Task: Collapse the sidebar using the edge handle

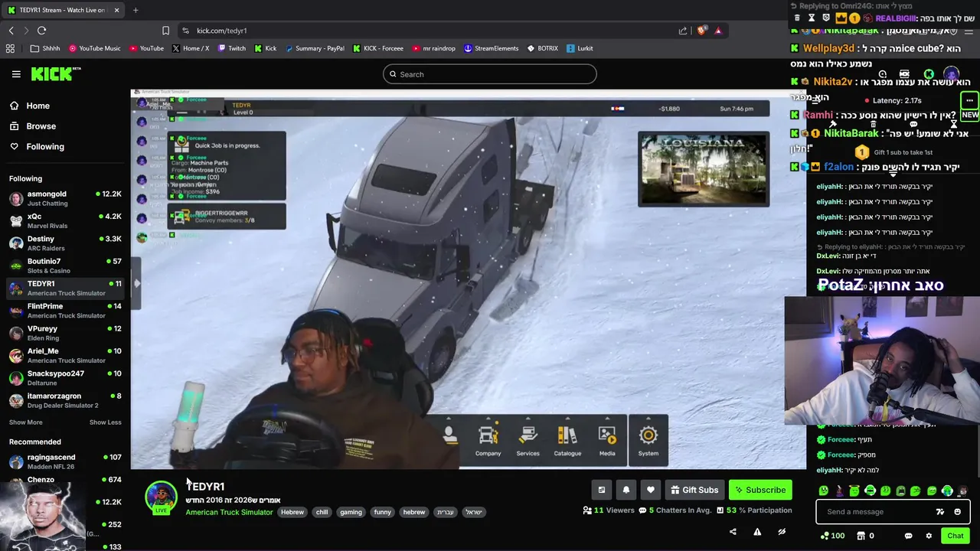Action: (x=136, y=283)
